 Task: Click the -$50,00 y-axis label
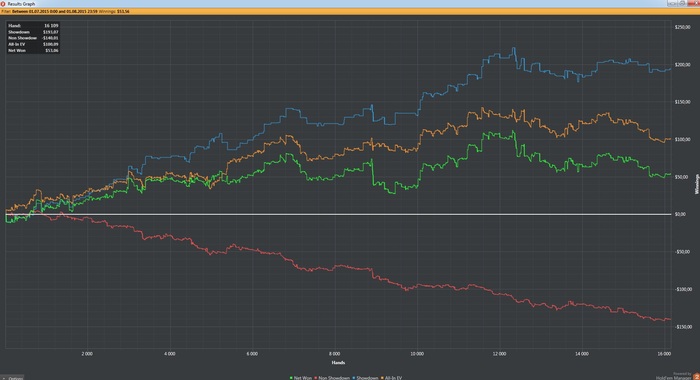683,252
